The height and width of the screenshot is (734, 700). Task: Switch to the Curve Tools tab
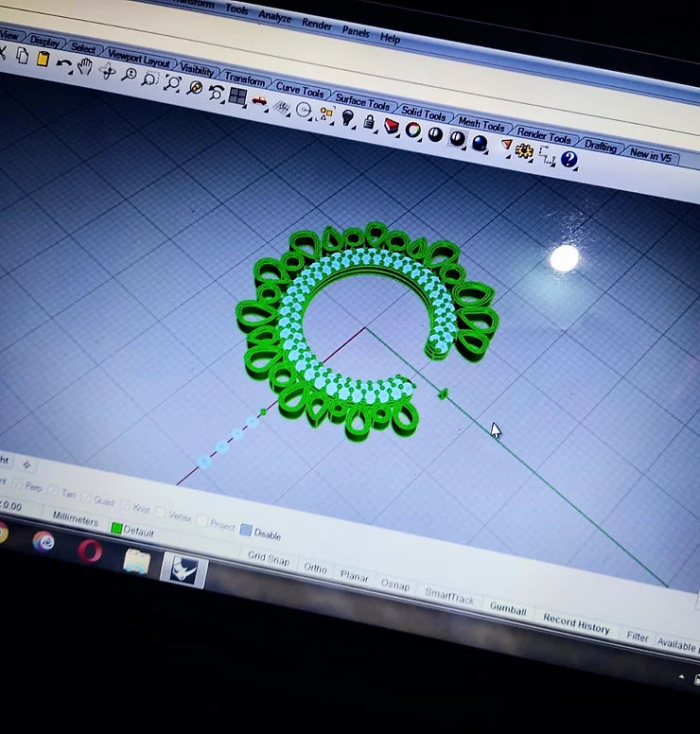[x=300, y=90]
